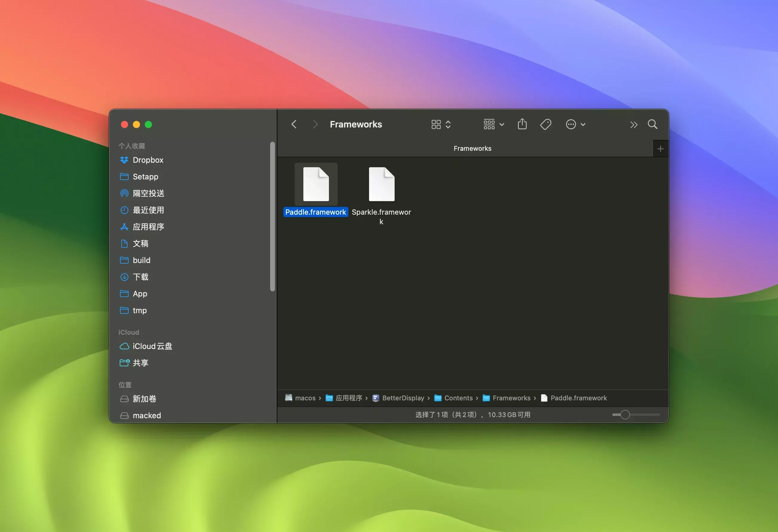Click the sidebar scrollbar
Viewport: 778px width, 532px height.
[272, 217]
